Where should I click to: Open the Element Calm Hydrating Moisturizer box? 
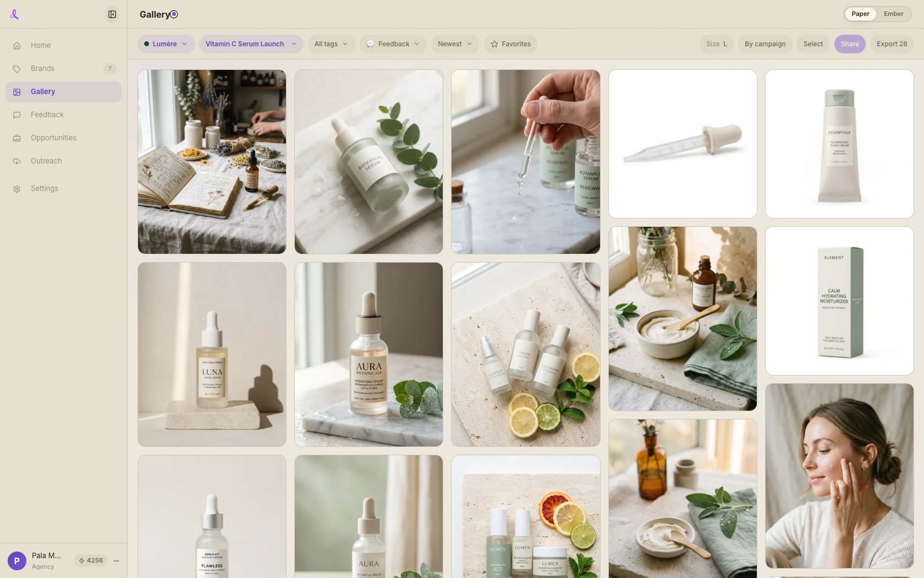click(839, 301)
